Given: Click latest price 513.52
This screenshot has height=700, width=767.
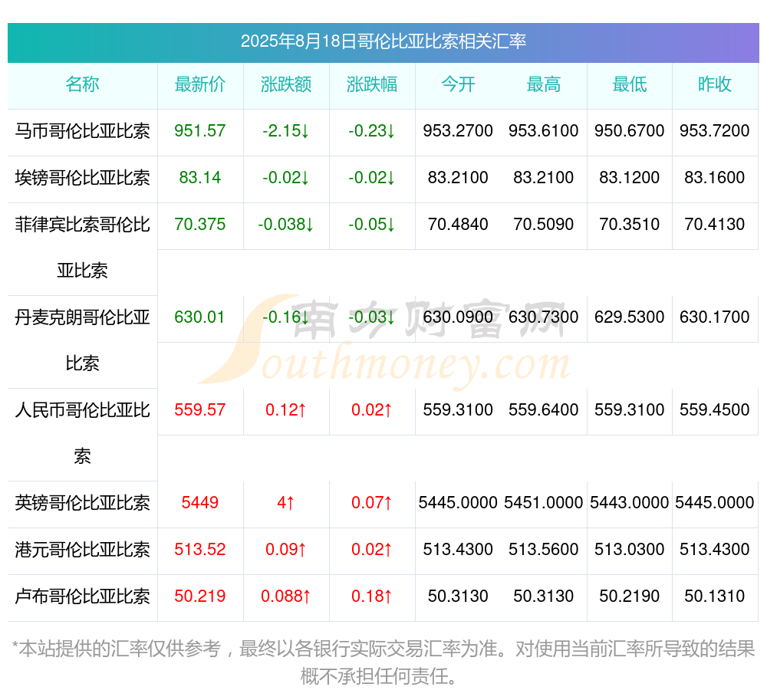Looking at the screenshot, I should [x=200, y=550].
